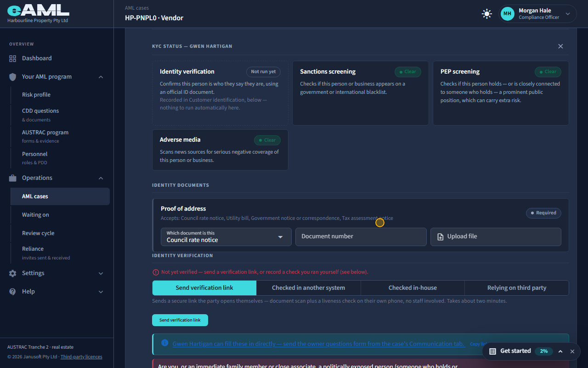Click the Settings gear icon
588x368 pixels.
(x=13, y=273)
